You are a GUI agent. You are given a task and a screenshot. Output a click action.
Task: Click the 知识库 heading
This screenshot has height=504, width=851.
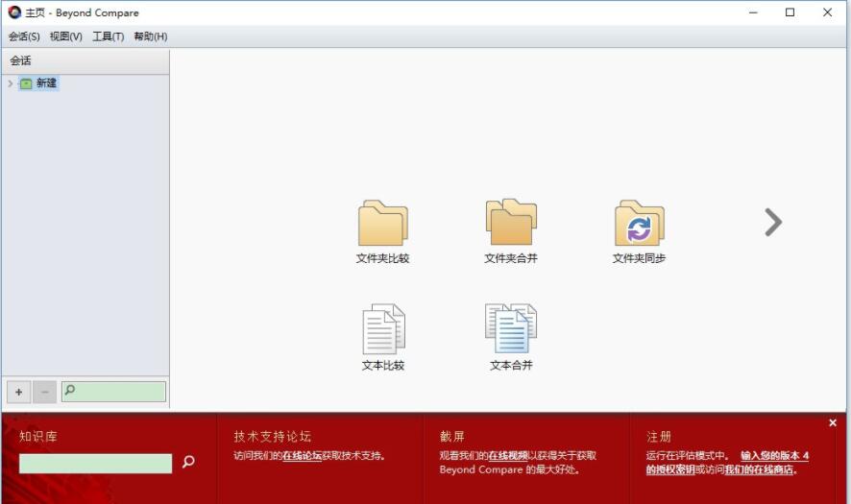point(38,436)
